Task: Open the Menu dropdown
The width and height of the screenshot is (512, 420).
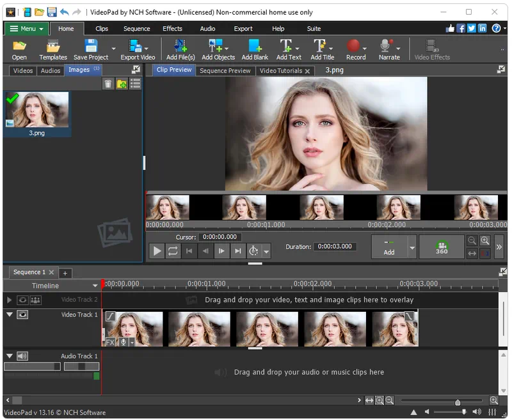Action: tap(27, 29)
